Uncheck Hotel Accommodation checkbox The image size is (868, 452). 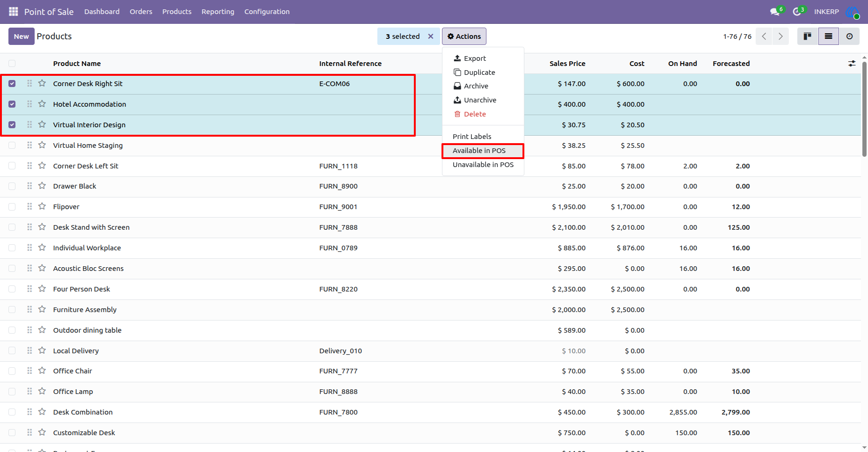pyautogui.click(x=12, y=104)
